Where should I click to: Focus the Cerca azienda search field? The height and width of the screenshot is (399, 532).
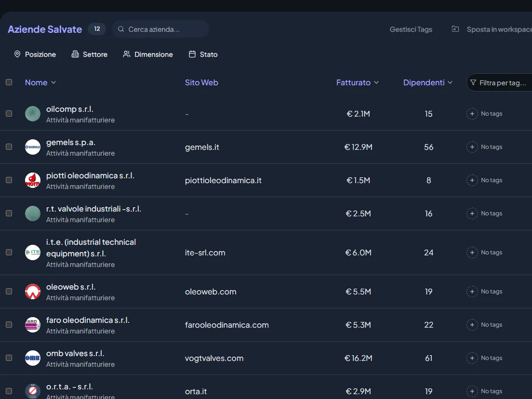point(160,29)
